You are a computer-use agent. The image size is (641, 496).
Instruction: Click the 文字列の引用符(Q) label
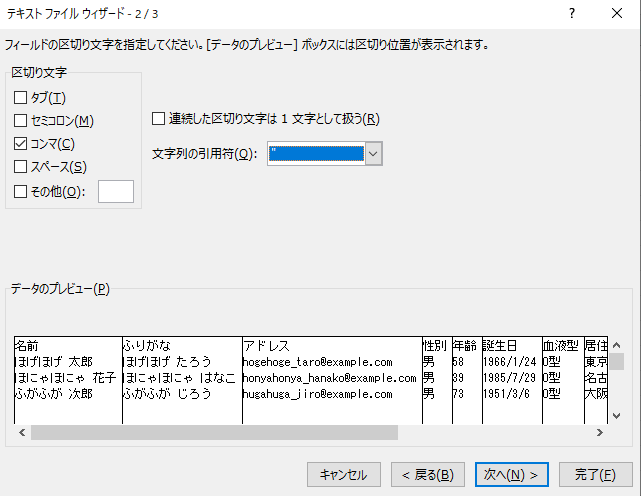(205, 154)
